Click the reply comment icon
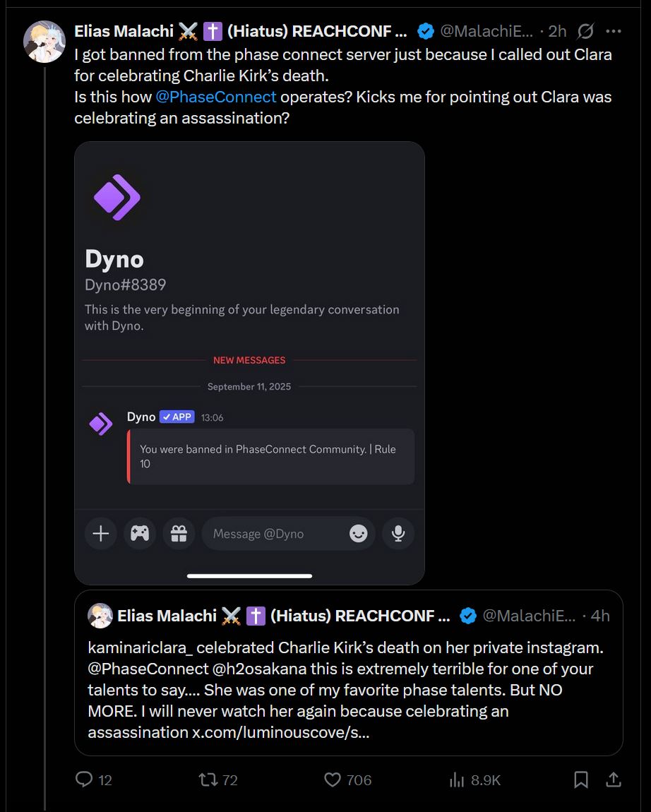This screenshot has width=651, height=812. tap(85, 780)
